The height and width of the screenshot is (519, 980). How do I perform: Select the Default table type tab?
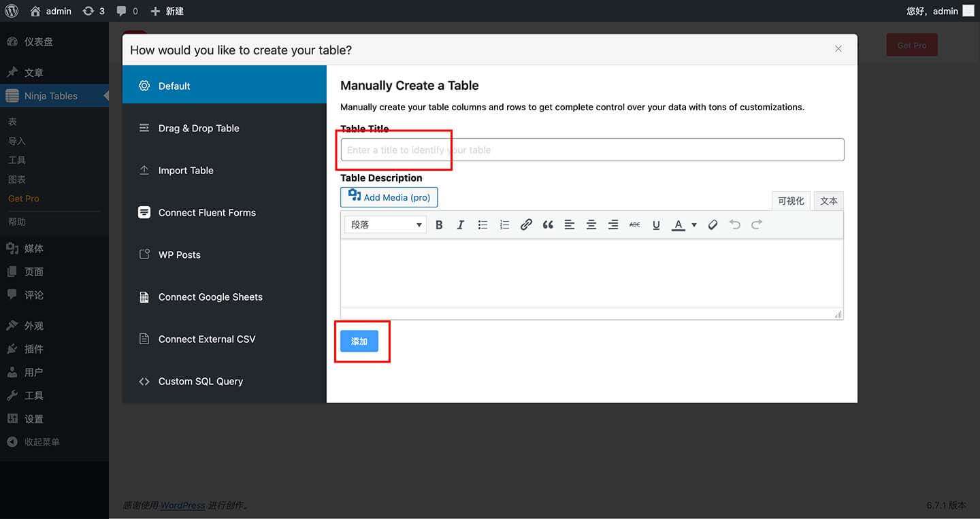pos(225,86)
